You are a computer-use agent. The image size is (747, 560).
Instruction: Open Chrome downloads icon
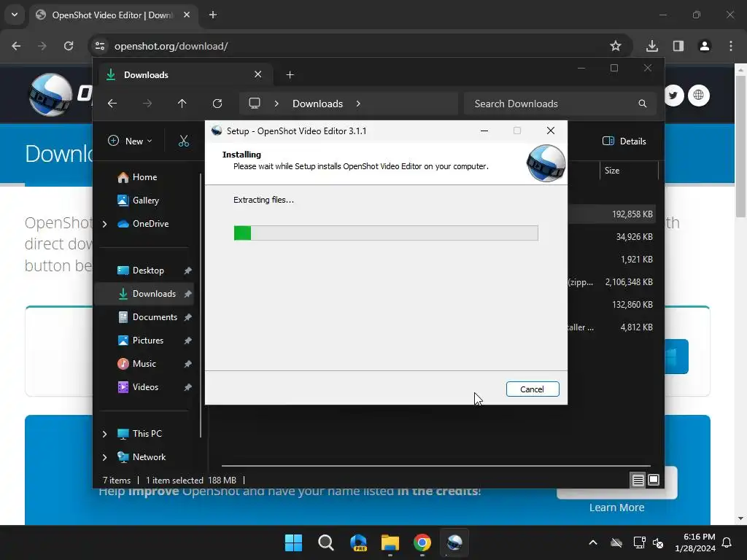click(x=652, y=46)
